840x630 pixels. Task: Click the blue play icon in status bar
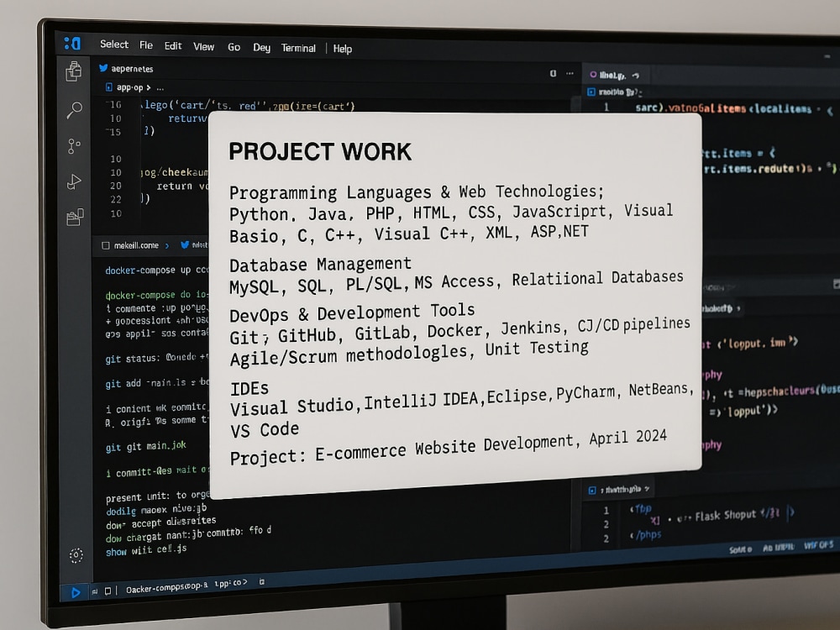tap(76, 592)
